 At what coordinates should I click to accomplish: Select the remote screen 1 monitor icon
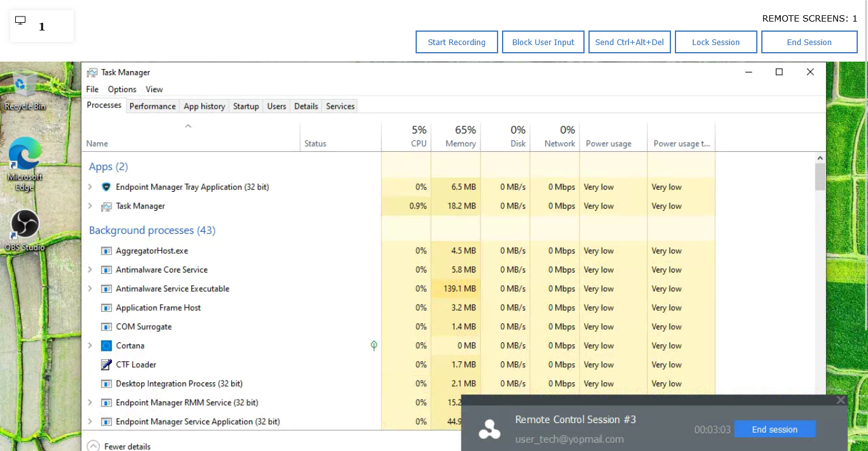[20, 20]
